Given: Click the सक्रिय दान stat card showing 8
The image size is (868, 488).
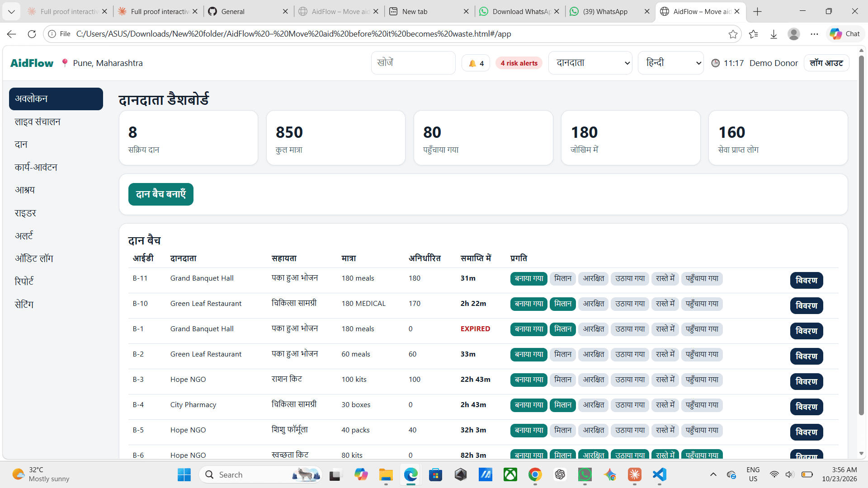Looking at the screenshot, I should [189, 138].
